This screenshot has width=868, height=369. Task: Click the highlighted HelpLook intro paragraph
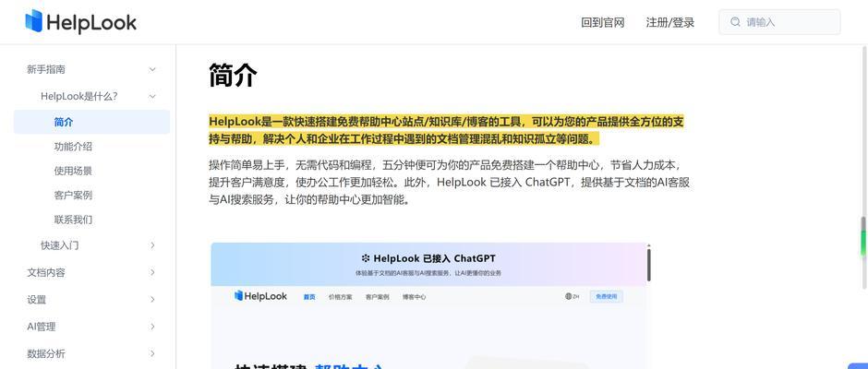pyautogui.click(x=447, y=130)
